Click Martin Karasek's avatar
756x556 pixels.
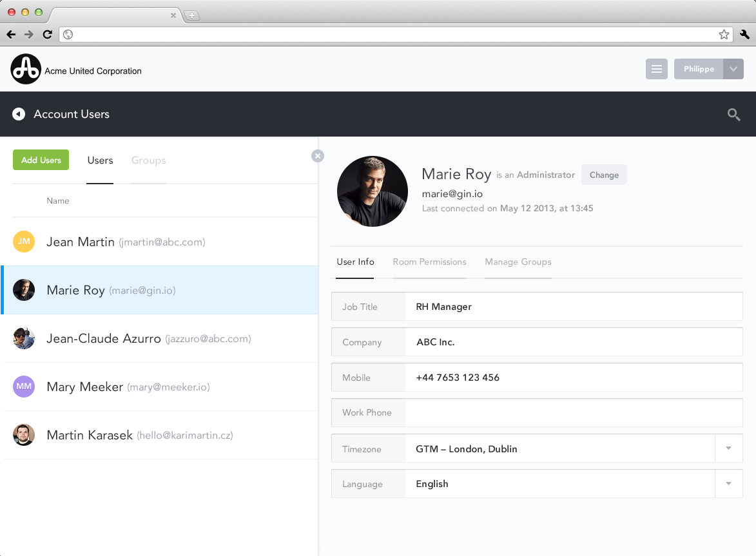coord(24,435)
